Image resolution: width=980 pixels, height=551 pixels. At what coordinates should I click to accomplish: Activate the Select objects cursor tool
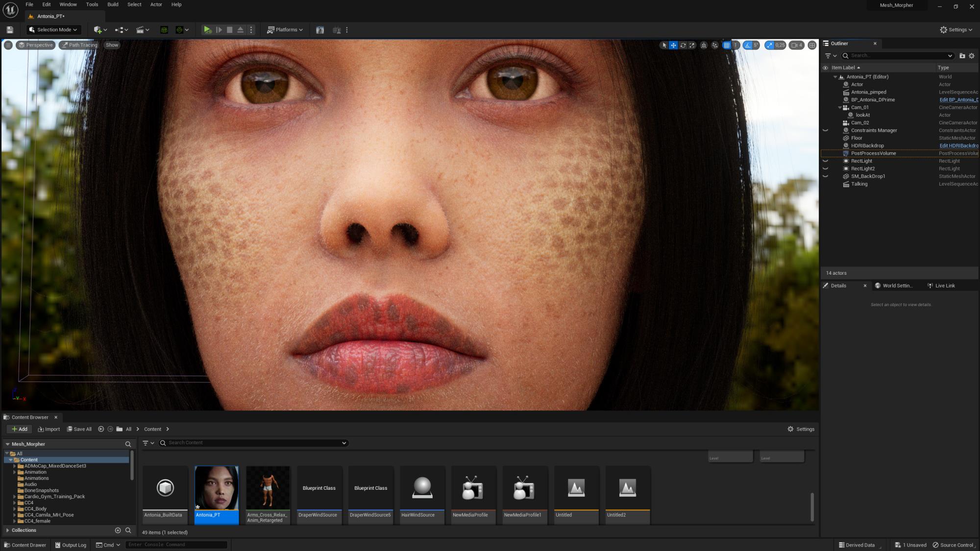pyautogui.click(x=664, y=45)
